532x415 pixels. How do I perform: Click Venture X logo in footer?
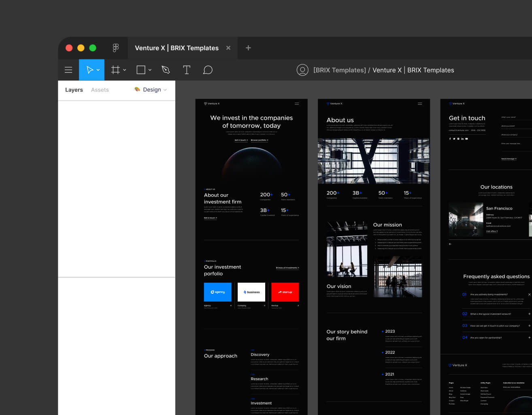point(458,365)
